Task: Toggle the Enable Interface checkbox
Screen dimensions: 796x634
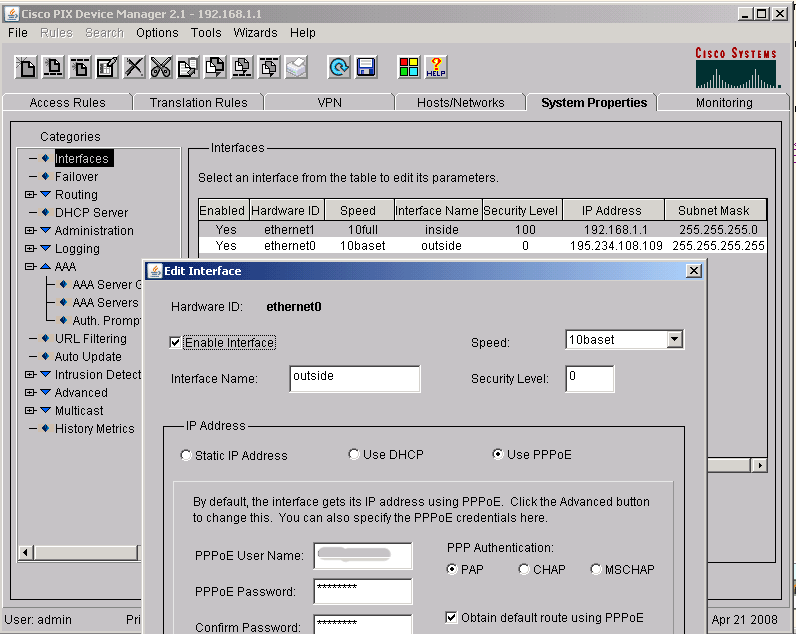Action: click(x=175, y=343)
